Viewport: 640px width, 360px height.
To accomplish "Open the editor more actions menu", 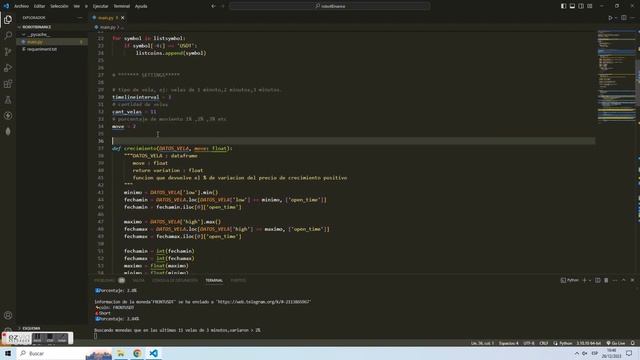I will 633,18.
